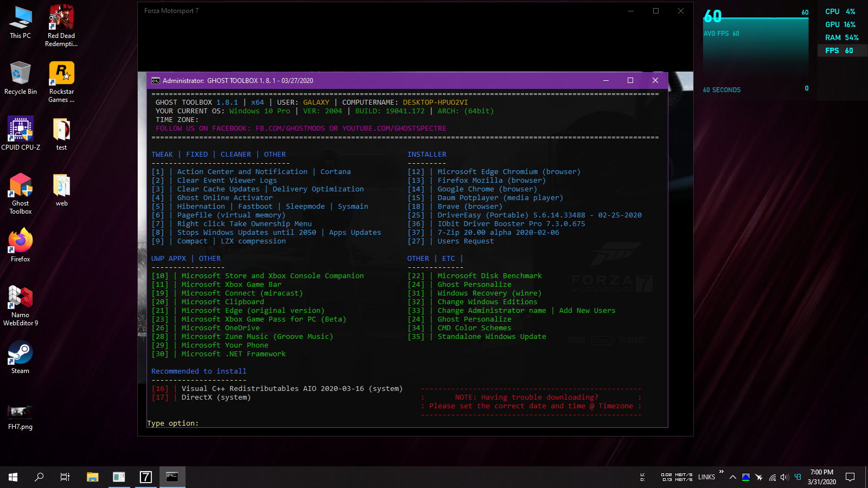Viewport: 868px width, 488px height.
Task: Select the Firefox desktop shortcut
Action: (21, 246)
